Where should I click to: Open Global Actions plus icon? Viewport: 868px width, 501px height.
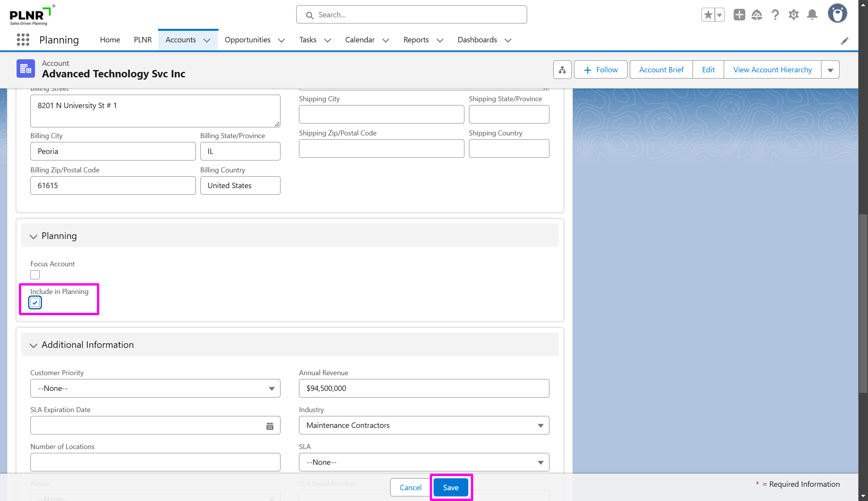739,15
